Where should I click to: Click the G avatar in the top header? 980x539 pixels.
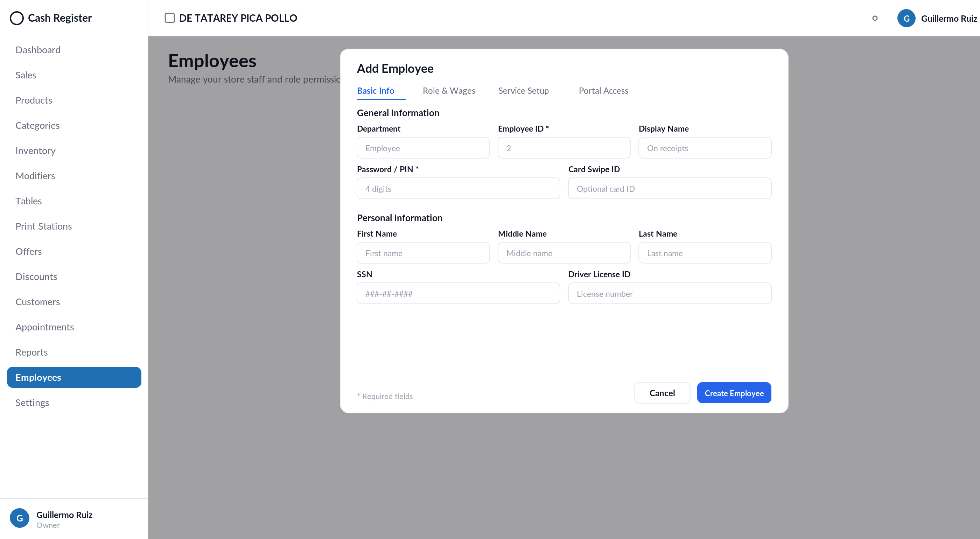click(x=906, y=18)
